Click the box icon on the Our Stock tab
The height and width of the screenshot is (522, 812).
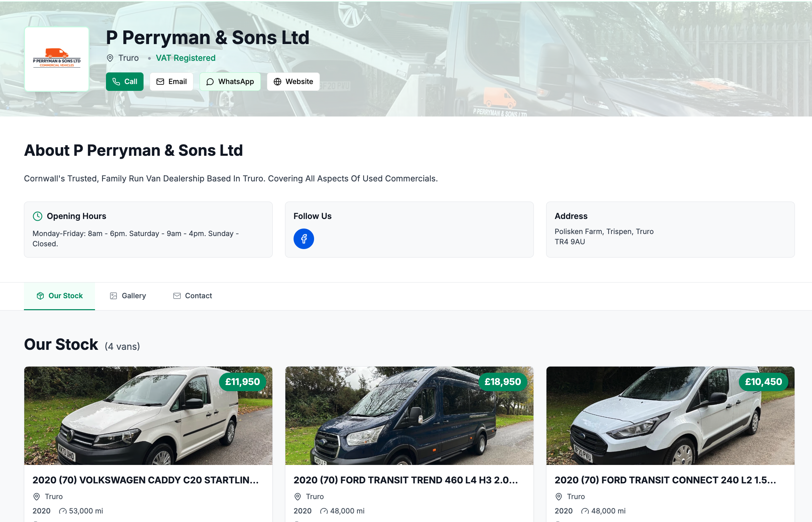[x=40, y=296]
